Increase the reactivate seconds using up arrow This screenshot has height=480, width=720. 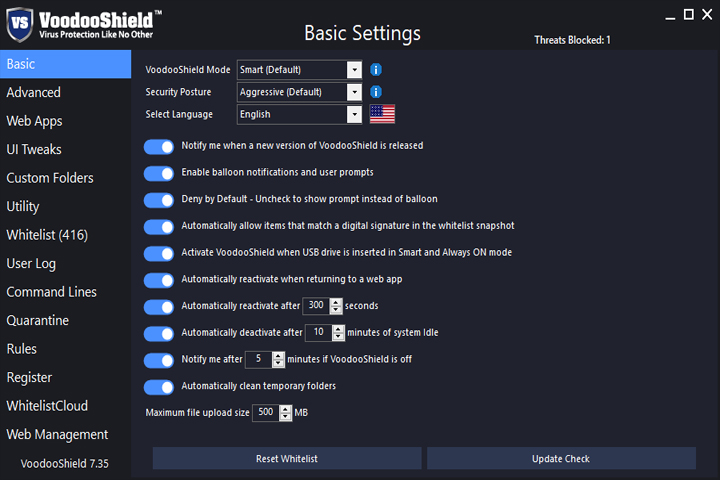tap(336, 303)
